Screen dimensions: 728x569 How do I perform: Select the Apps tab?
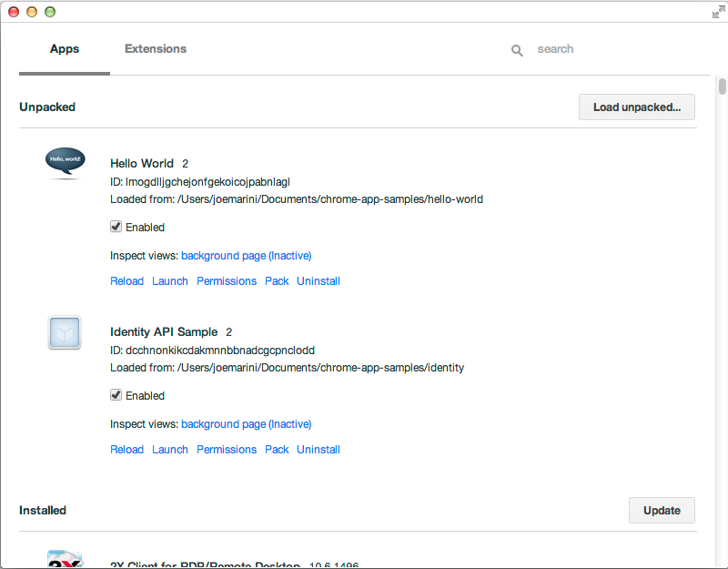point(65,49)
